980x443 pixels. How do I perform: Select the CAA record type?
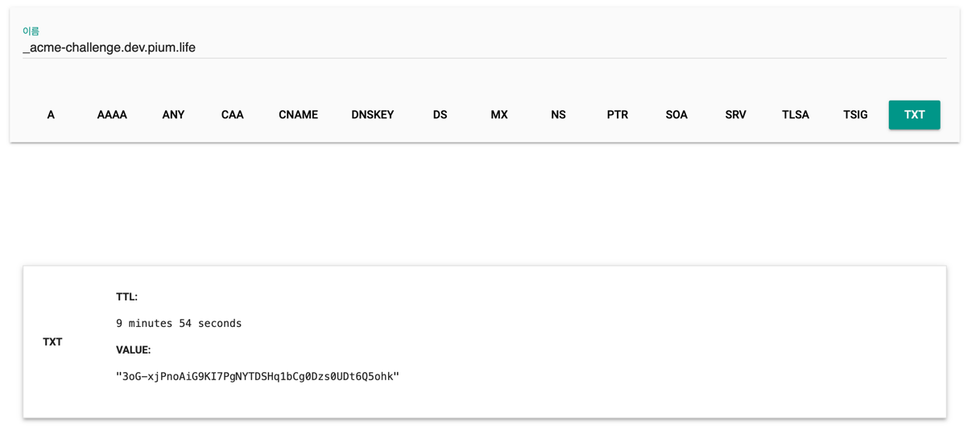(x=233, y=115)
